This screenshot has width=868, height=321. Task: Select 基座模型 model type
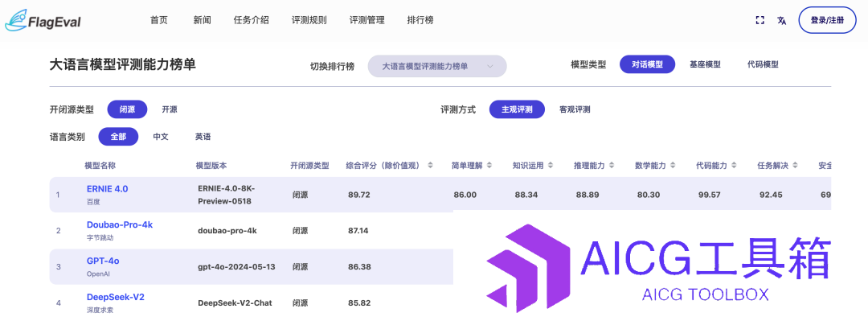(705, 64)
